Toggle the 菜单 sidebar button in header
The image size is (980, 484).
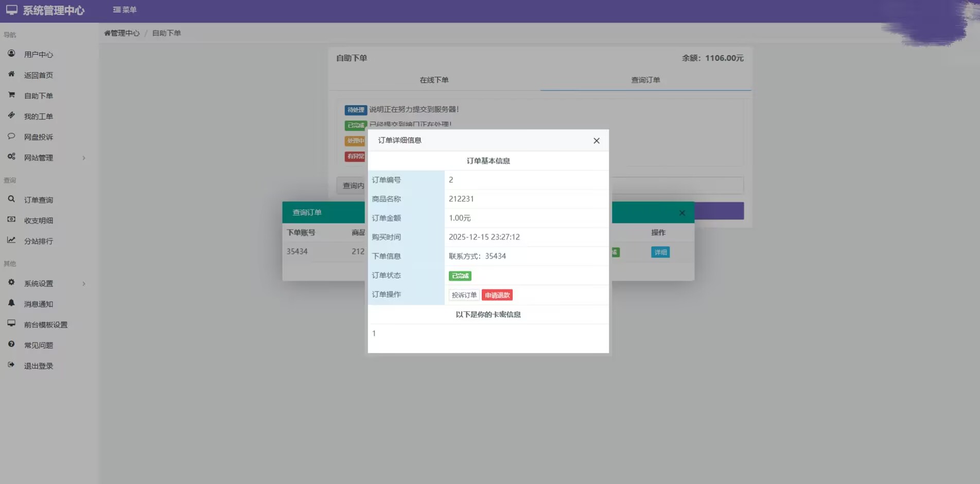125,10
